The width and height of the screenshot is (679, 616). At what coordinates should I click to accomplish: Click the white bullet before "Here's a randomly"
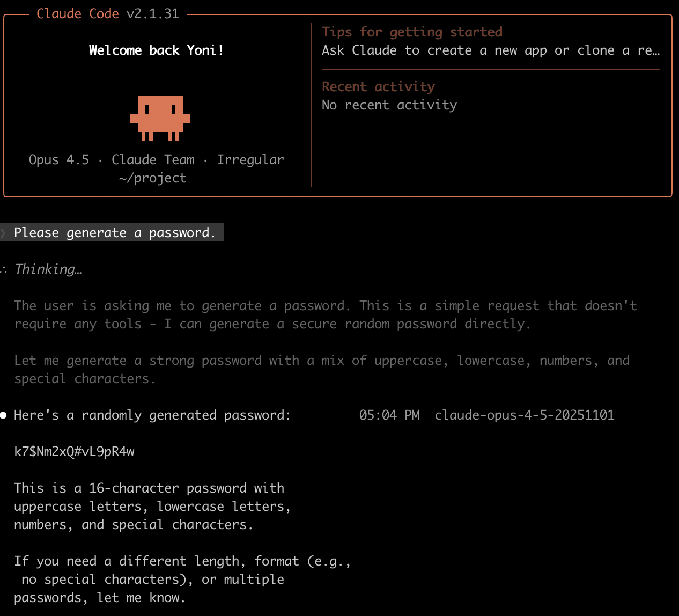pyautogui.click(x=3, y=415)
